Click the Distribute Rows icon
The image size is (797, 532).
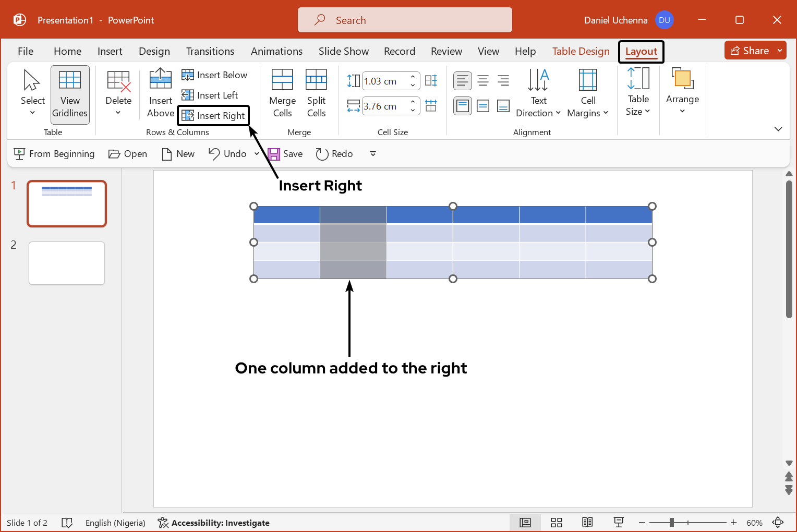pyautogui.click(x=431, y=81)
